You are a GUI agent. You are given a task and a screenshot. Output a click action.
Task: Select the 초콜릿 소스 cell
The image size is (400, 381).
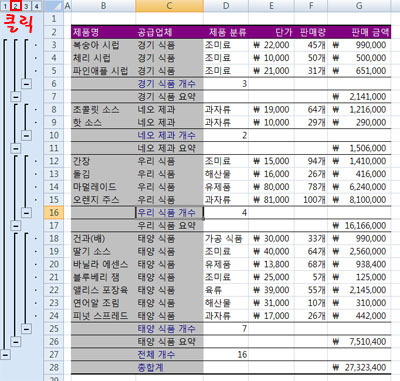(x=103, y=109)
